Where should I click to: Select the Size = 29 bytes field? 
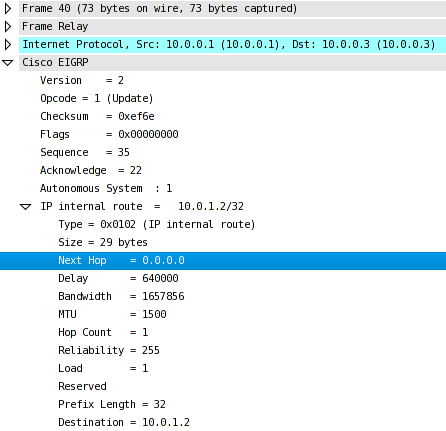coord(103,242)
